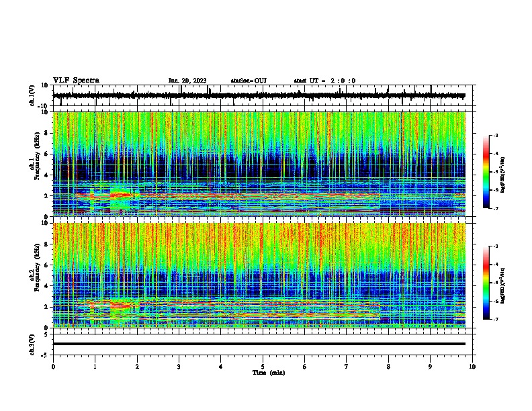Click the "VLF Spectra" title text
Image resolution: width=532 pixels, height=411 pixels.
[76, 81]
